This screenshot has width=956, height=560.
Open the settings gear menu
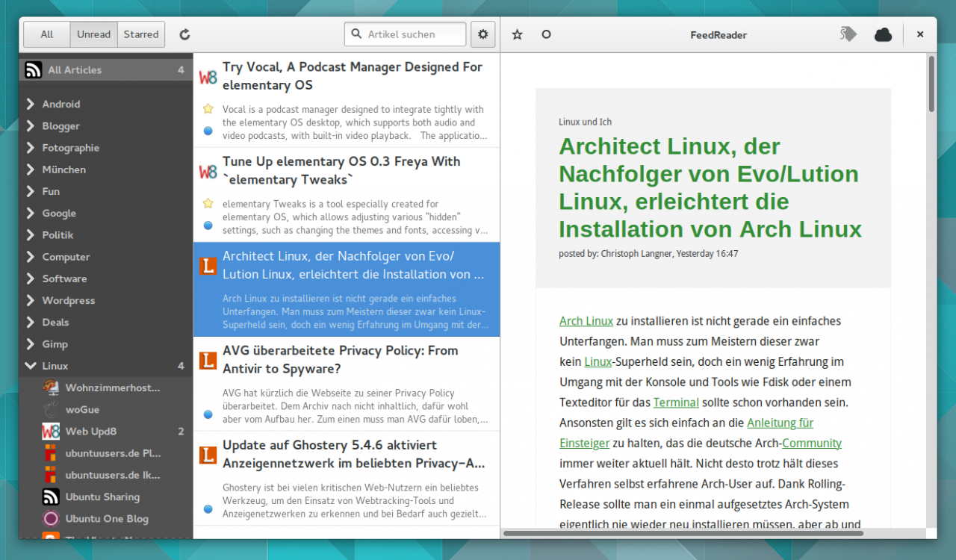tap(483, 34)
